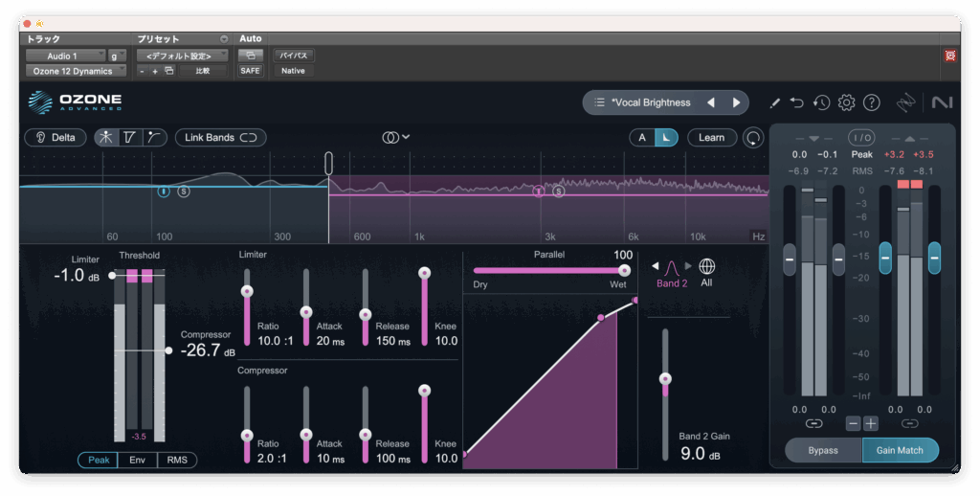Toggle the Delta listen button
Screen dimensions: 980x496
[x=56, y=138]
